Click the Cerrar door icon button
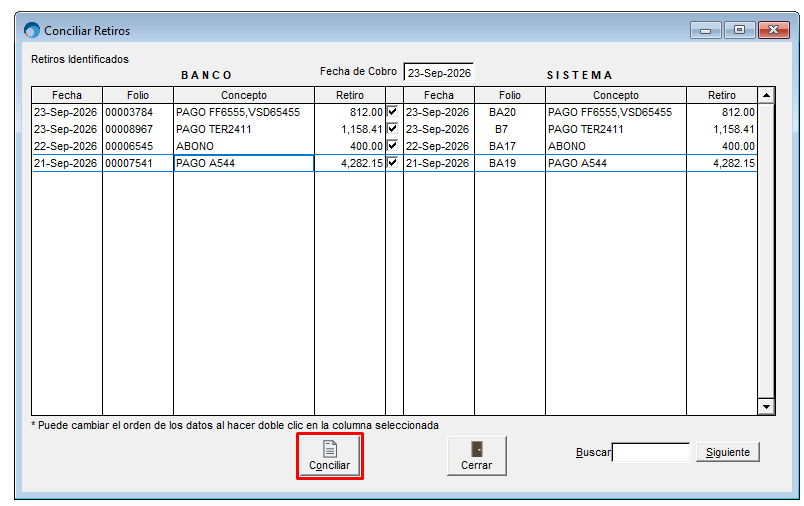 [476, 456]
